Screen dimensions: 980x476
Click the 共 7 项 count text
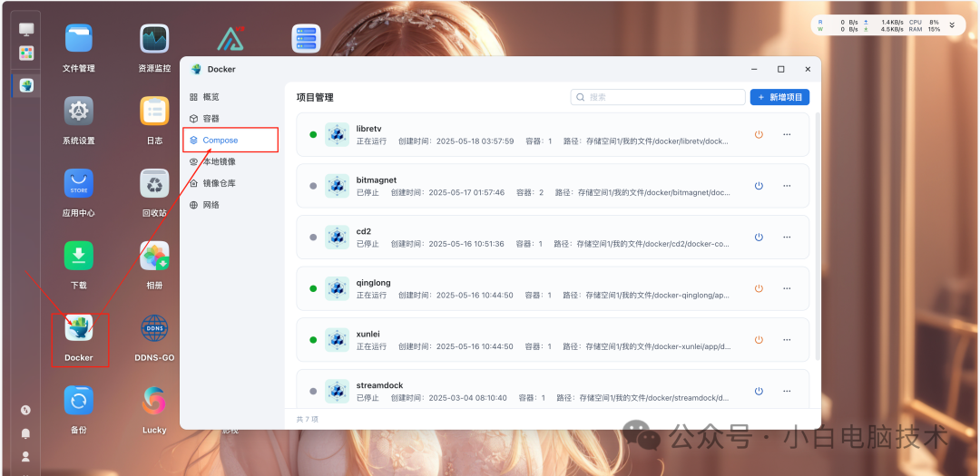click(307, 419)
